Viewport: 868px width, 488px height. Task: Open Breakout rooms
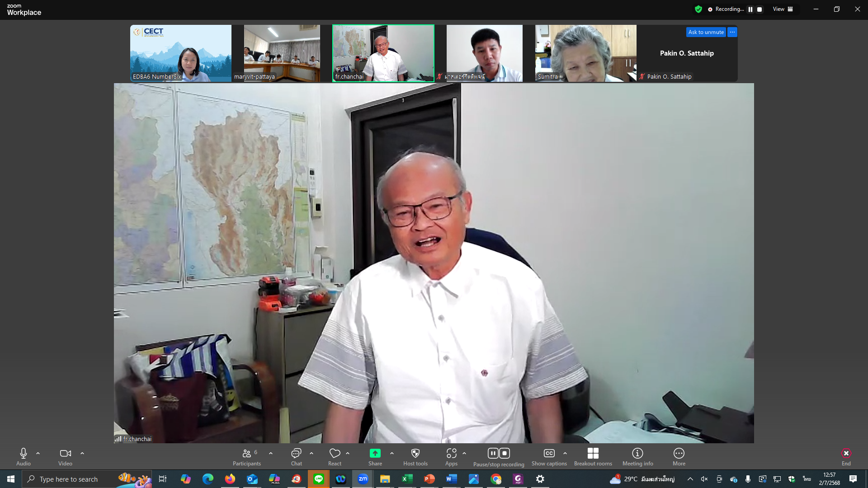(x=593, y=454)
